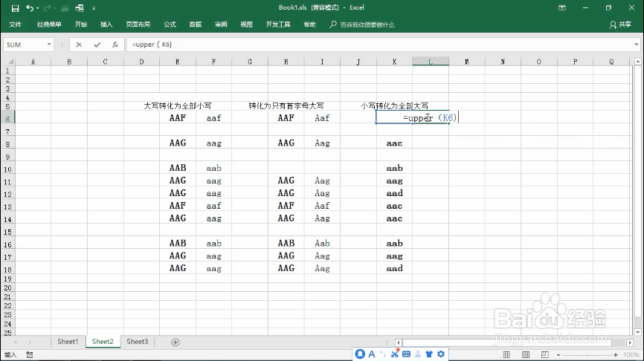
Task: Toggle IME letter A input mode
Action: [x=372, y=354]
